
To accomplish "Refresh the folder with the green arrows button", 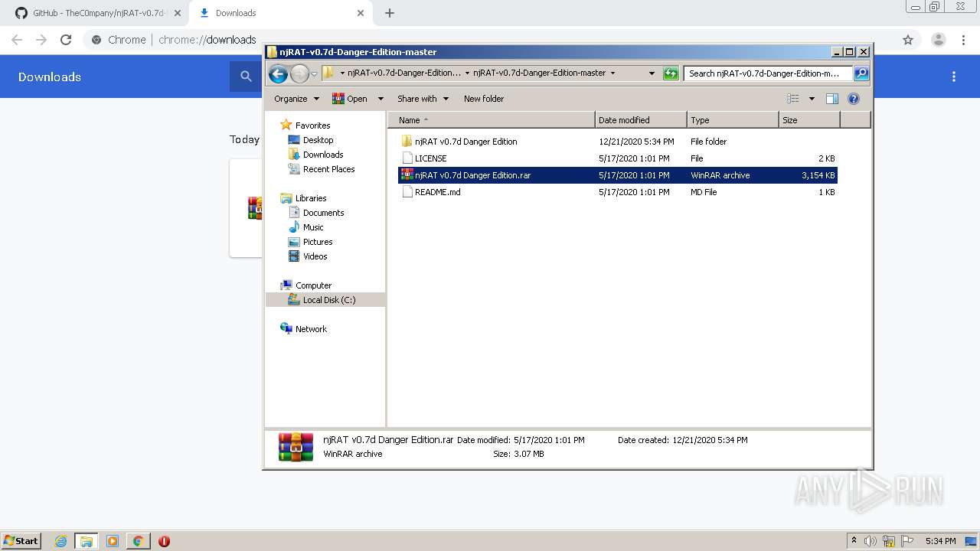I will (x=671, y=73).
